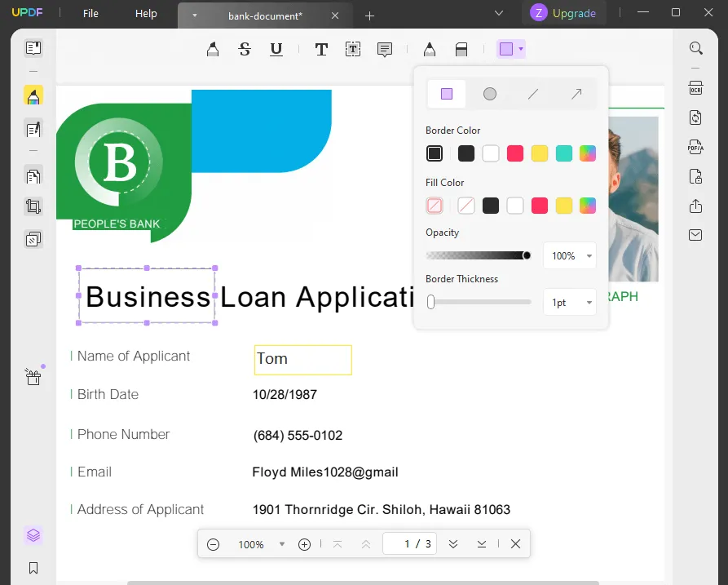Screen dimensions: 728x585
Task: Run OCR text recognition
Action: click(x=695, y=88)
